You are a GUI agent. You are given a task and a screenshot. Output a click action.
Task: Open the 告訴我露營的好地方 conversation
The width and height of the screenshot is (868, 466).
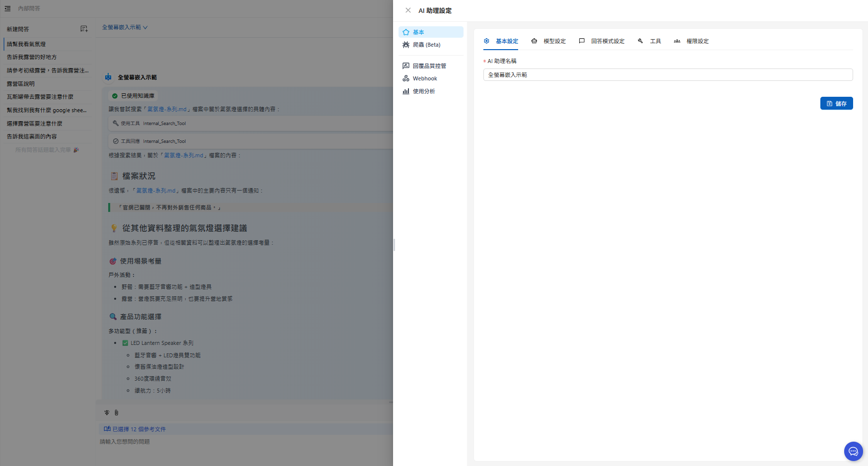pos(32,57)
